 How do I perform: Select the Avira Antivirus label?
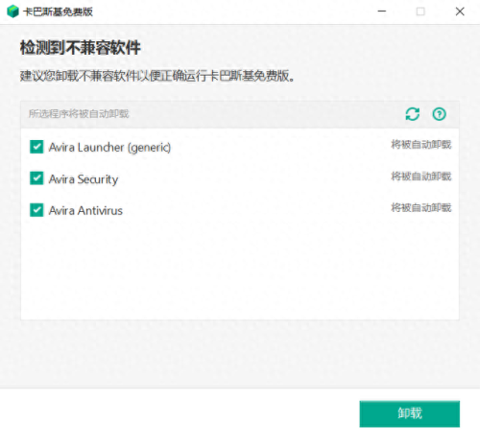[x=85, y=211]
